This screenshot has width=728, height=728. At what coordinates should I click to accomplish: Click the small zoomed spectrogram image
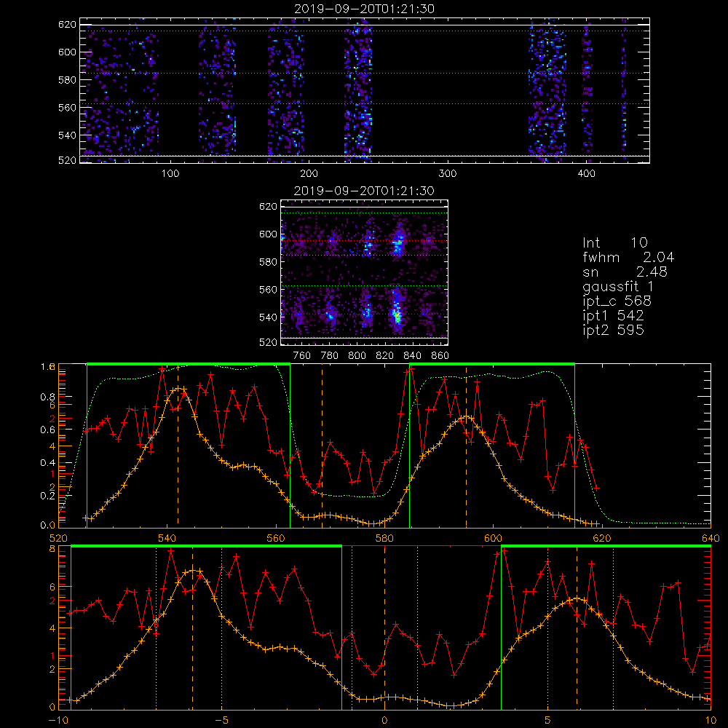pyautogui.click(x=364, y=272)
